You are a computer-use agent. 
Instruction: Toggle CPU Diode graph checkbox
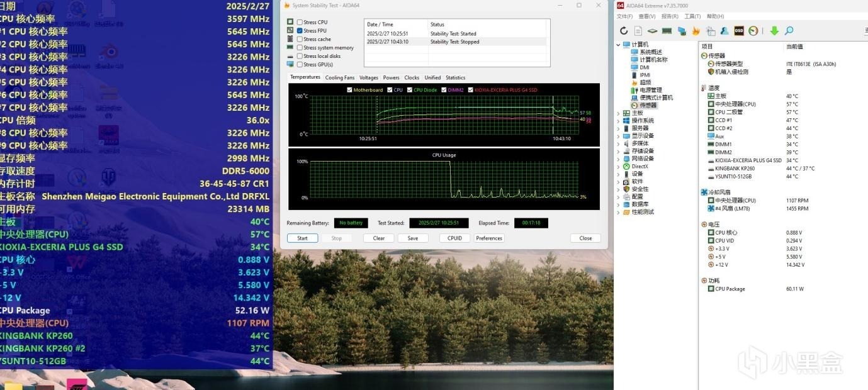click(410, 90)
